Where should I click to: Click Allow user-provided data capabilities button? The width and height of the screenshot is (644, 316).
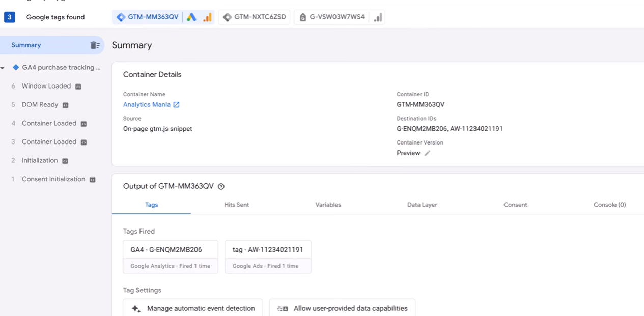[342, 309]
